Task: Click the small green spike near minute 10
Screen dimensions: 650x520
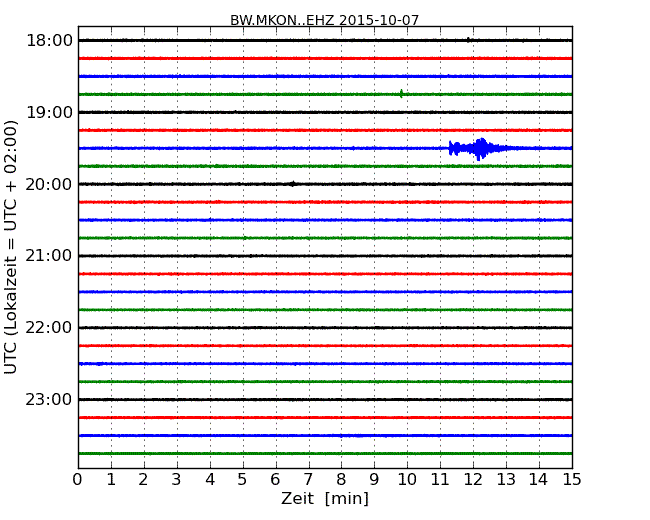Action: coord(401,94)
